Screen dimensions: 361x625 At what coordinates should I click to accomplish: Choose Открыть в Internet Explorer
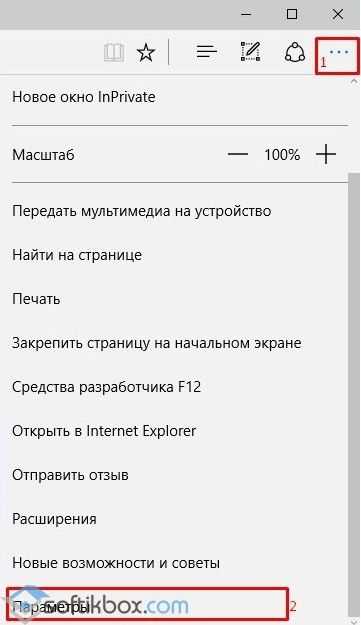[x=175, y=431]
